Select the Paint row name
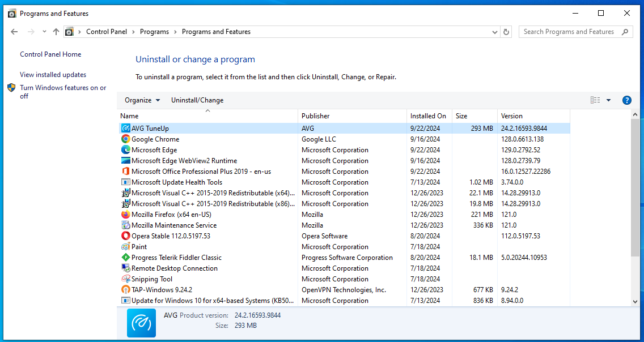Image resolution: width=644 pixels, height=342 pixels. 139,246
